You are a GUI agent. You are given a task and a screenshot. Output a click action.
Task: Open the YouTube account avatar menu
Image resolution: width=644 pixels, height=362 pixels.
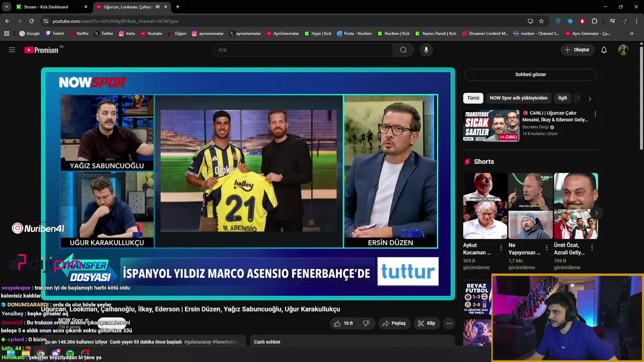coord(623,50)
